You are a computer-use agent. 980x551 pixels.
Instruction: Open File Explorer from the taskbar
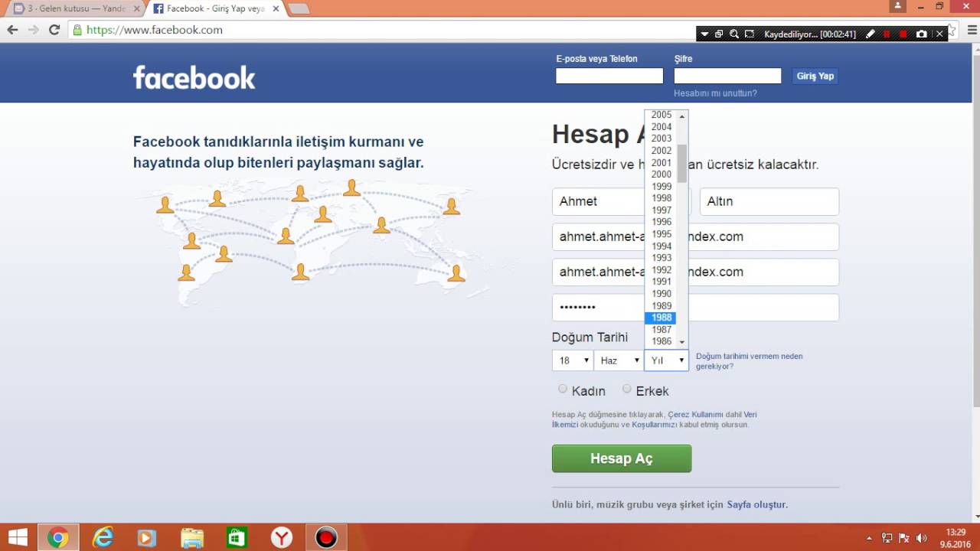[x=192, y=538]
